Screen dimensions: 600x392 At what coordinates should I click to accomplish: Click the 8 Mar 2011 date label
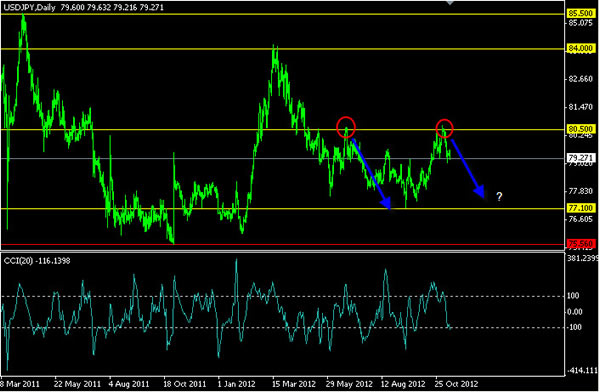[x=20, y=384]
